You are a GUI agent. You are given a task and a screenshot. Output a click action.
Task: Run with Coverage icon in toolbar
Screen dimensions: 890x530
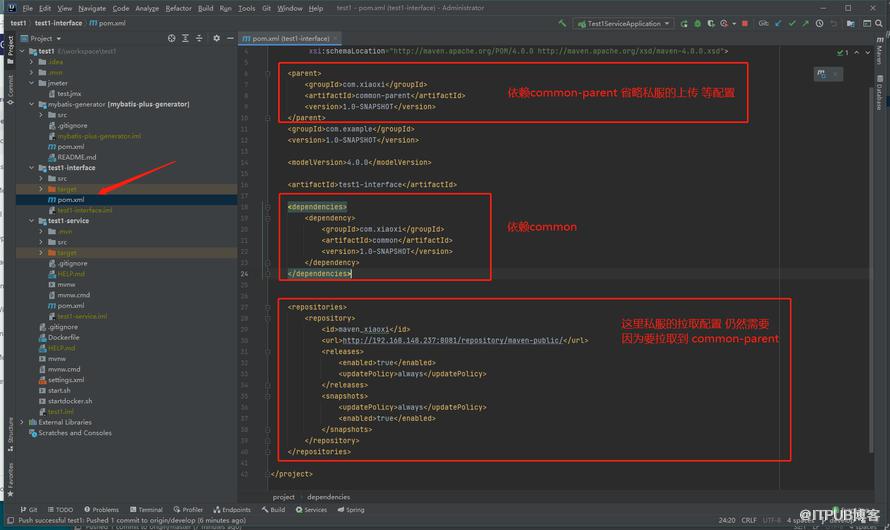tap(711, 24)
